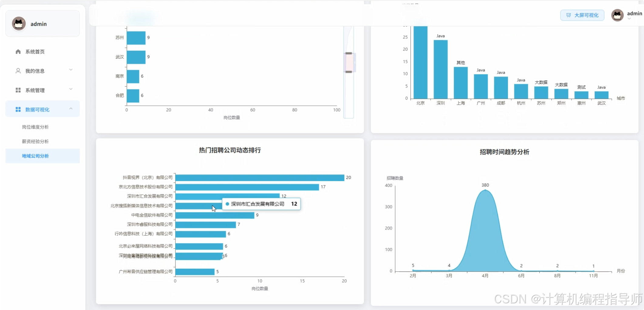Image resolution: width=644 pixels, height=310 pixels.
Task: Click the 苏州 column labeled 大数据
Action: coord(541,92)
